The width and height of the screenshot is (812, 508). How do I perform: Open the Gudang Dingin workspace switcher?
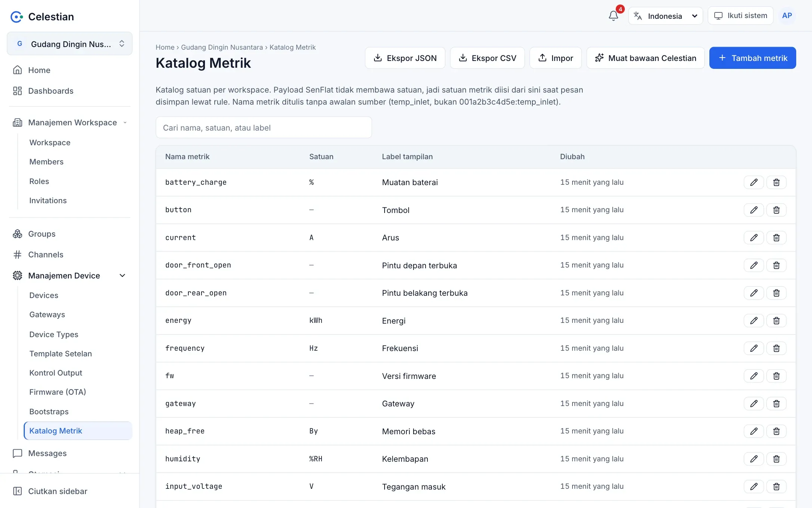pos(70,44)
